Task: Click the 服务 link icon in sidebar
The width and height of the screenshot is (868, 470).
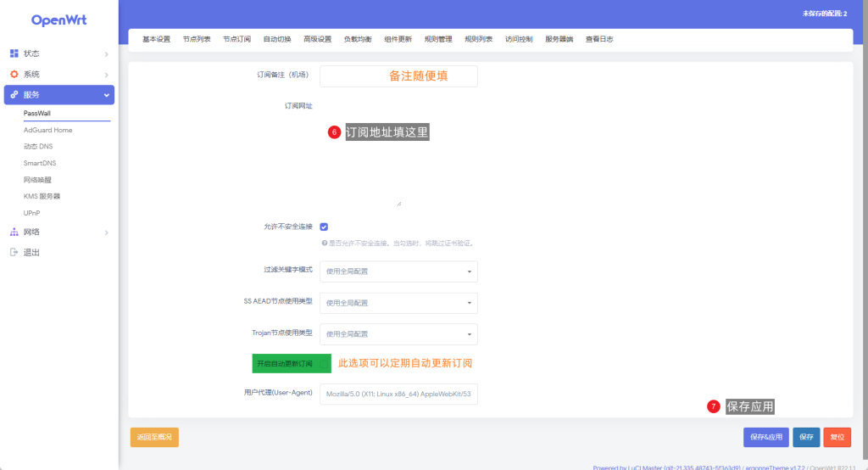Action: (x=14, y=95)
